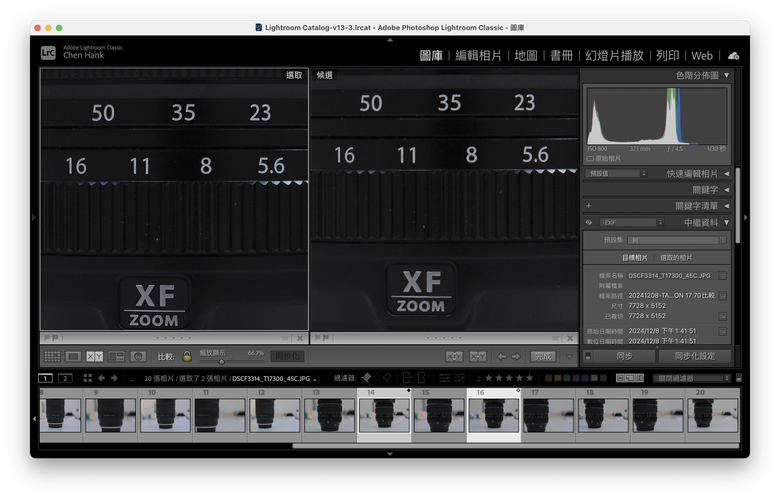Viewport: 780px width, 498px height.
Task: Click the 同步化 button beside the zoom slider
Action: [x=287, y=356]
